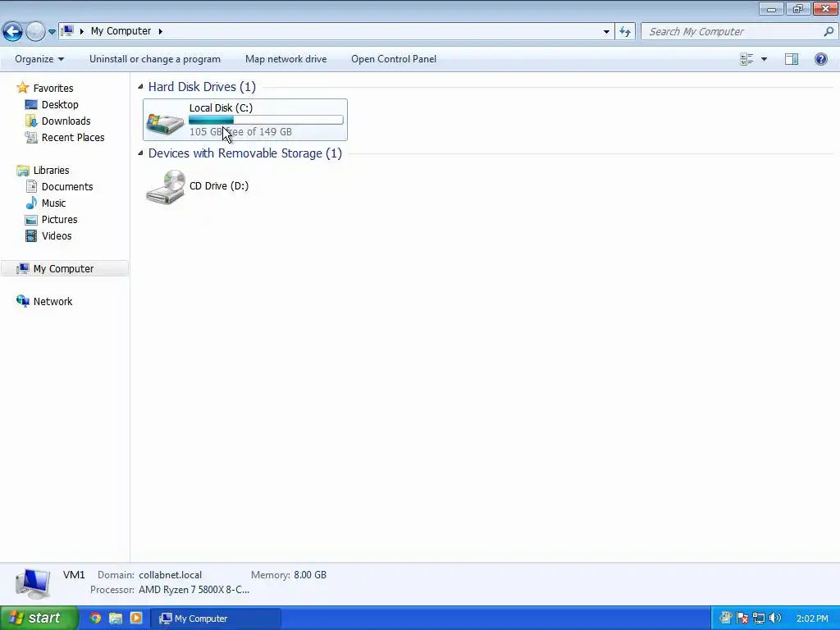Click Devices with Removable Storage (1) heading
The width and height of the screenshot is (840, 630).
click(244, 153)
